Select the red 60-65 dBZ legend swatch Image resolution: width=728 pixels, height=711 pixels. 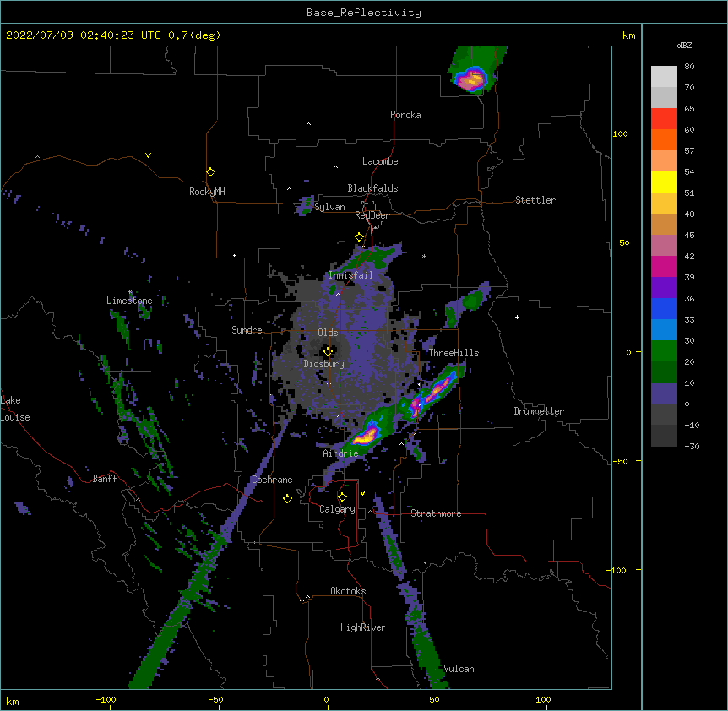click(x=664, y=119)
